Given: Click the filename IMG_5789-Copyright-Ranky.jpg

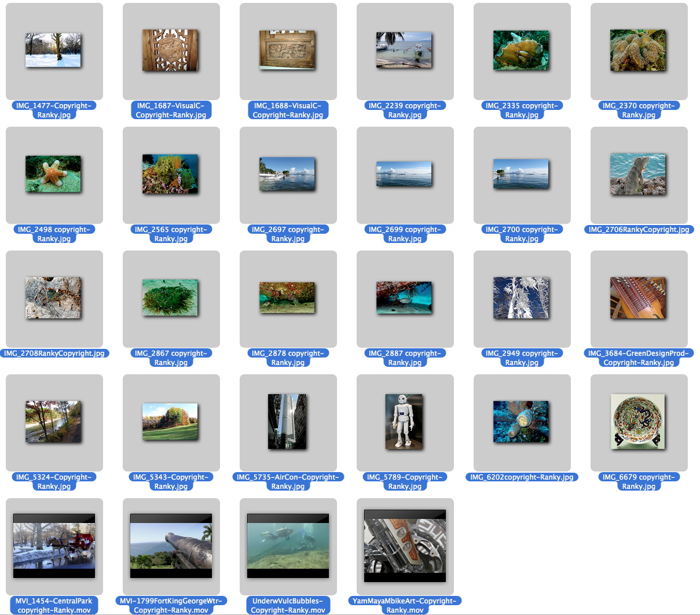Looking at the screenshot, I should click(405, 481).
